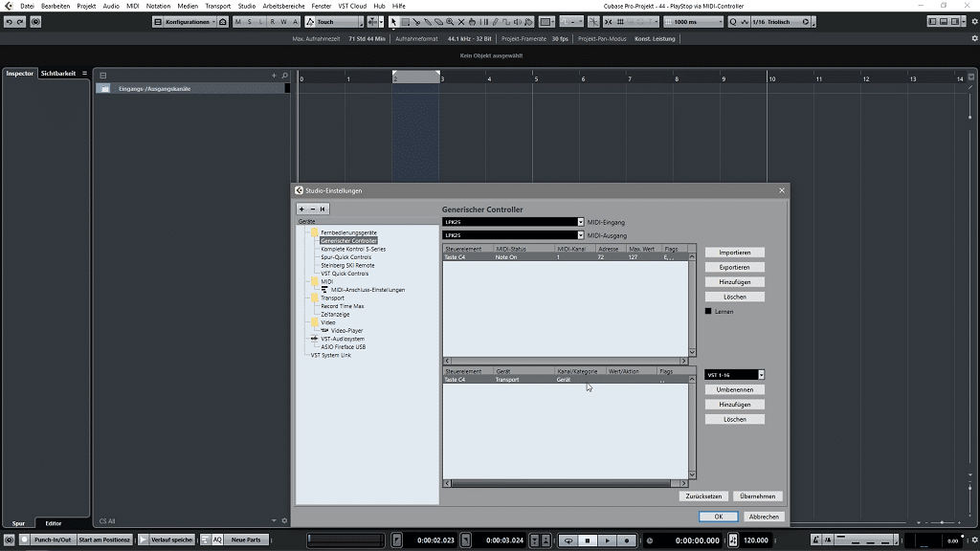Click the Play transport button
The image size is (980, 551).
(x=607, y=540)
